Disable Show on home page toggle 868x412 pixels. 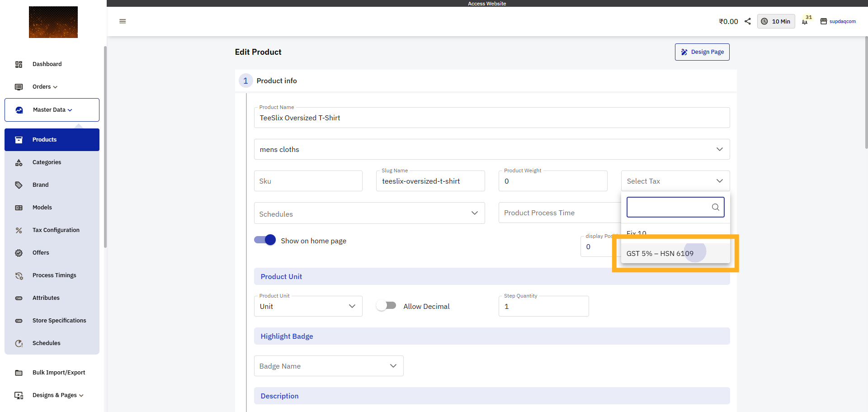click(265, 240)
